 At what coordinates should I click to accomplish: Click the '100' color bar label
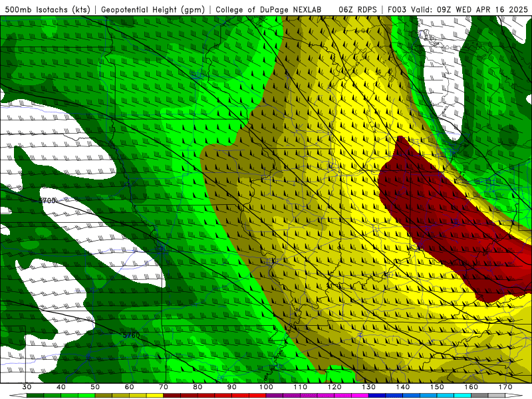coord(266,387)
